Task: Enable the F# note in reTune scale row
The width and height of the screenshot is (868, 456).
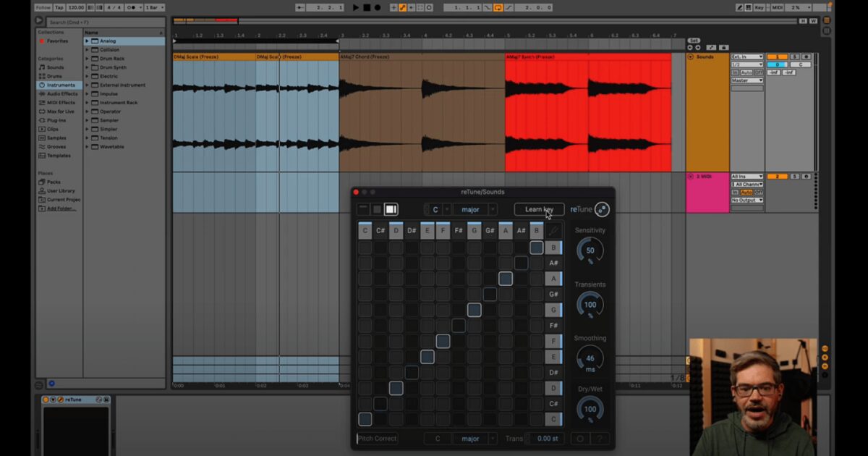Action: click(x=459, y=231)
